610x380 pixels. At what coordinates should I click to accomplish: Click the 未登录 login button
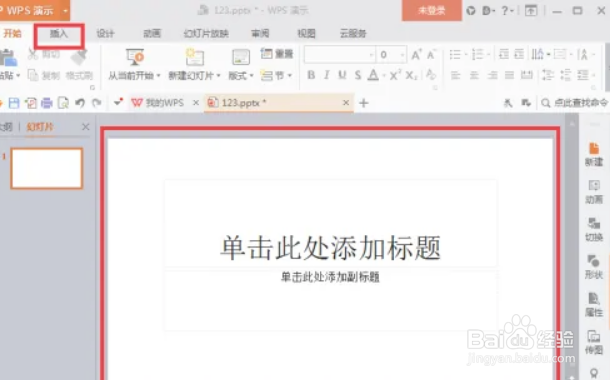(x=432, y=10)
